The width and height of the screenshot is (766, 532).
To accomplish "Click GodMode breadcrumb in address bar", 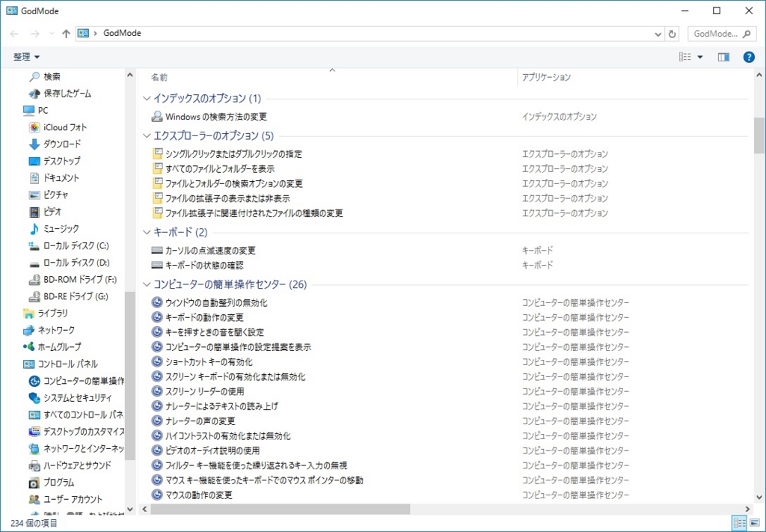I will pos(122,33).
